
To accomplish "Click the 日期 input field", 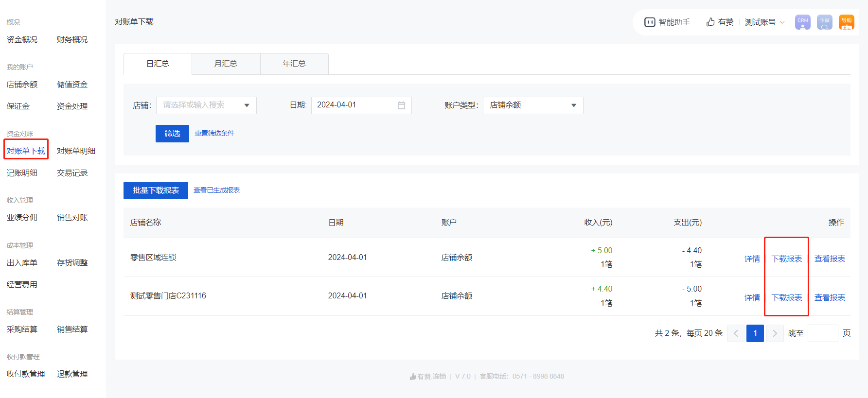I will click(x=361, y=105).
